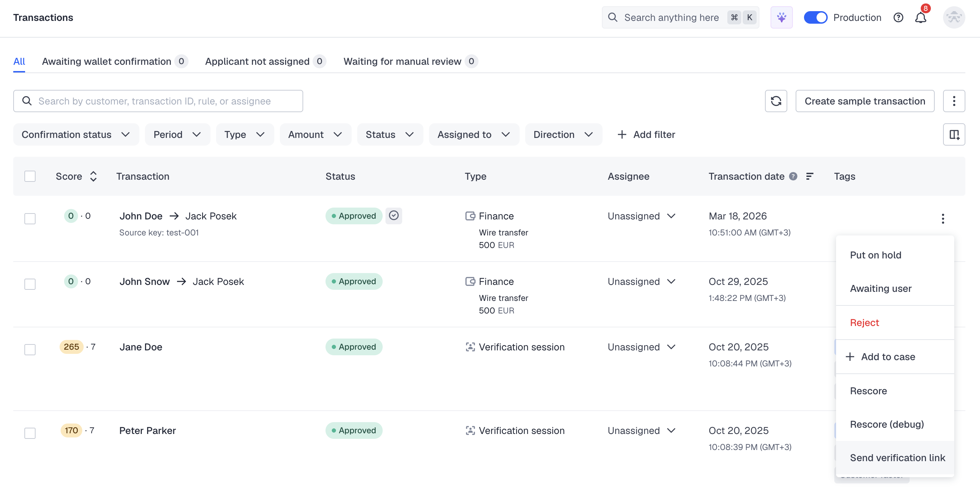
Task: Click the Score sort arrows
Action: tap(93, 177)
